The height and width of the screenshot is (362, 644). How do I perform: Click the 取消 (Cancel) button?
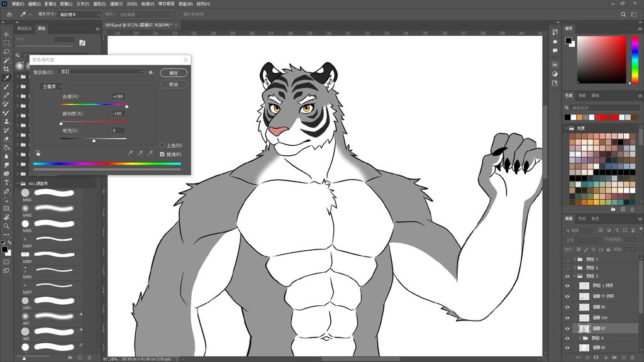tap(174, 84)
